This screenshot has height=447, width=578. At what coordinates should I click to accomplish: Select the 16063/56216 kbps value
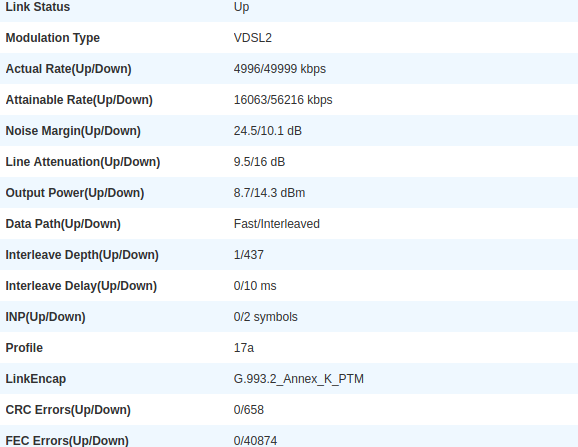click(x=283, y=100)
